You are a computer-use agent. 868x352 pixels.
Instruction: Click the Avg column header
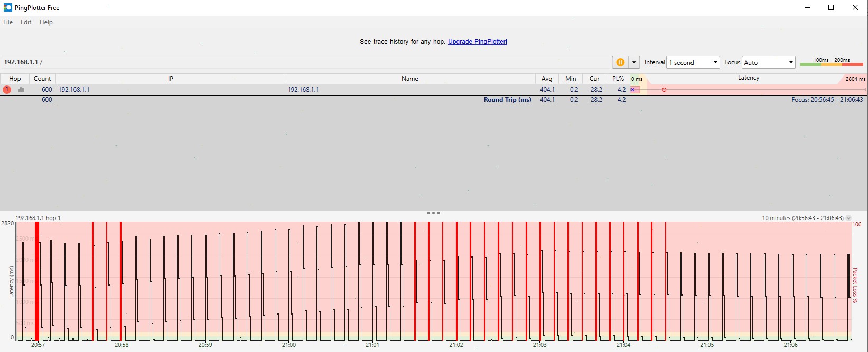[x=547, y=79]
